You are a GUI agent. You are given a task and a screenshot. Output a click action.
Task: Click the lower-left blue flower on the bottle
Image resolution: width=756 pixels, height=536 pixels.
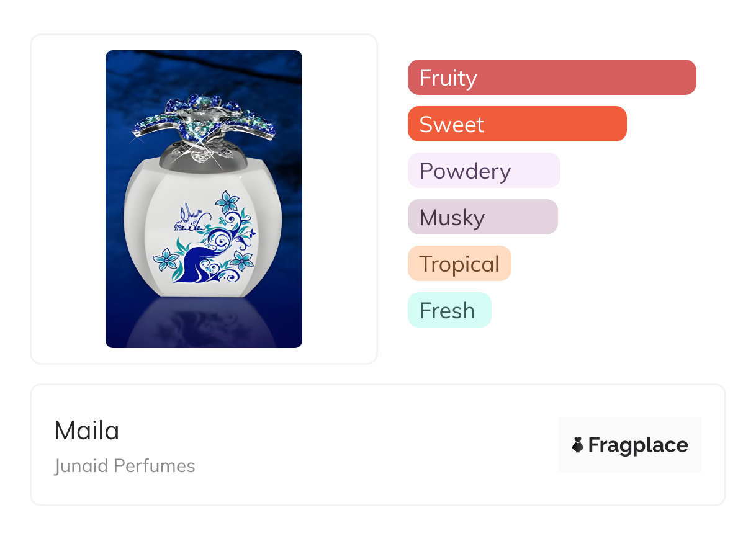(166, 259)
